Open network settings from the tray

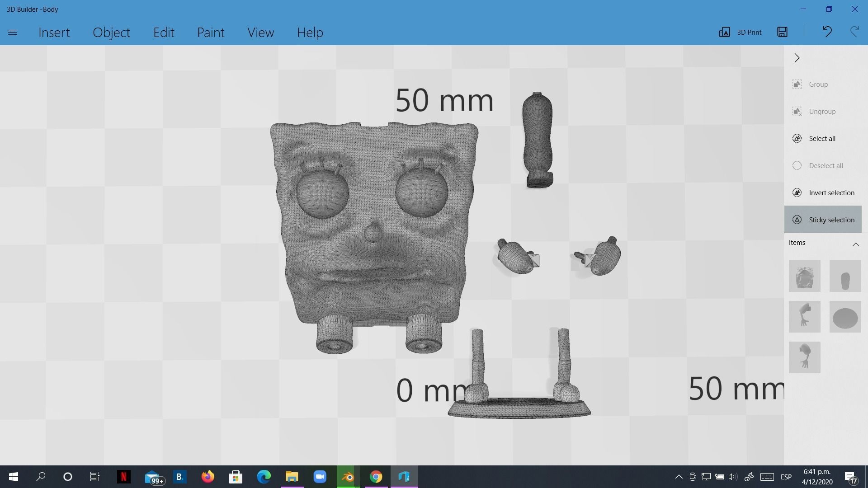[706, 477]
